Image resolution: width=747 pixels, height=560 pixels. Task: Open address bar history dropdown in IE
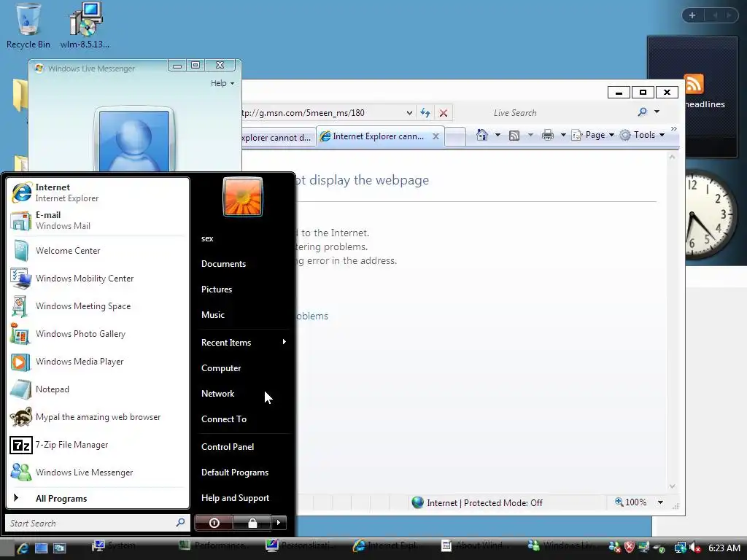409,113
